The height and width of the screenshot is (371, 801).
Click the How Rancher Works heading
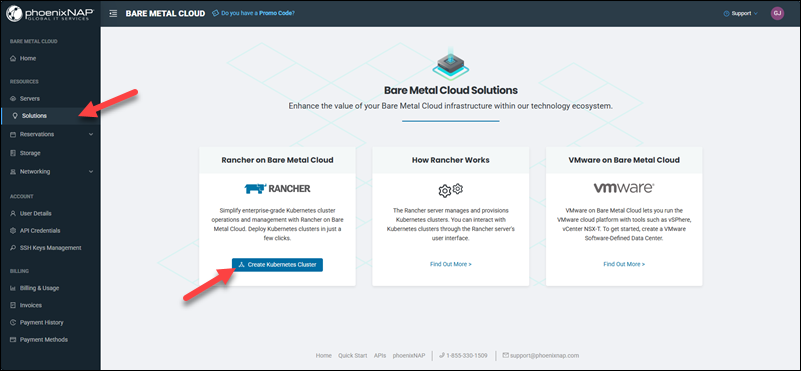(451, 160)
